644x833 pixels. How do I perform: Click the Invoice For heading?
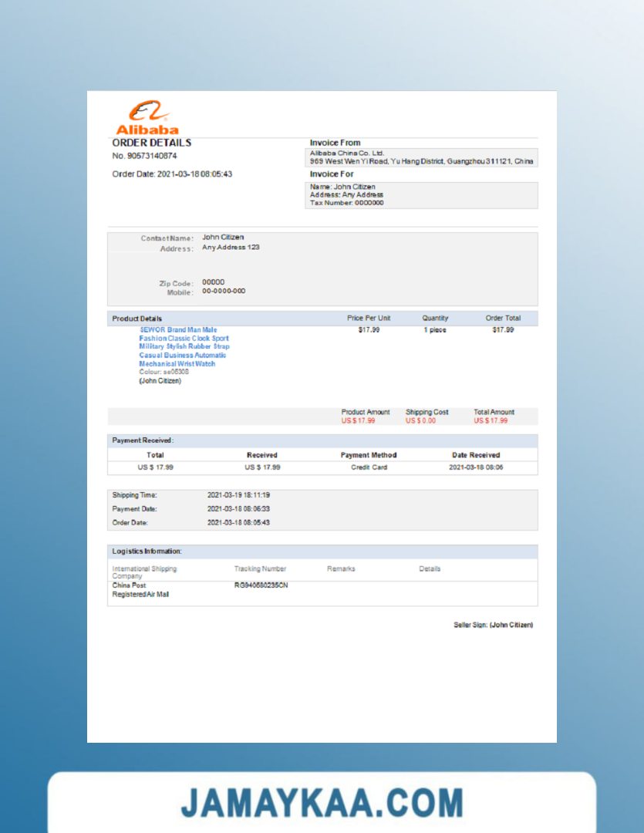(332, 174)
